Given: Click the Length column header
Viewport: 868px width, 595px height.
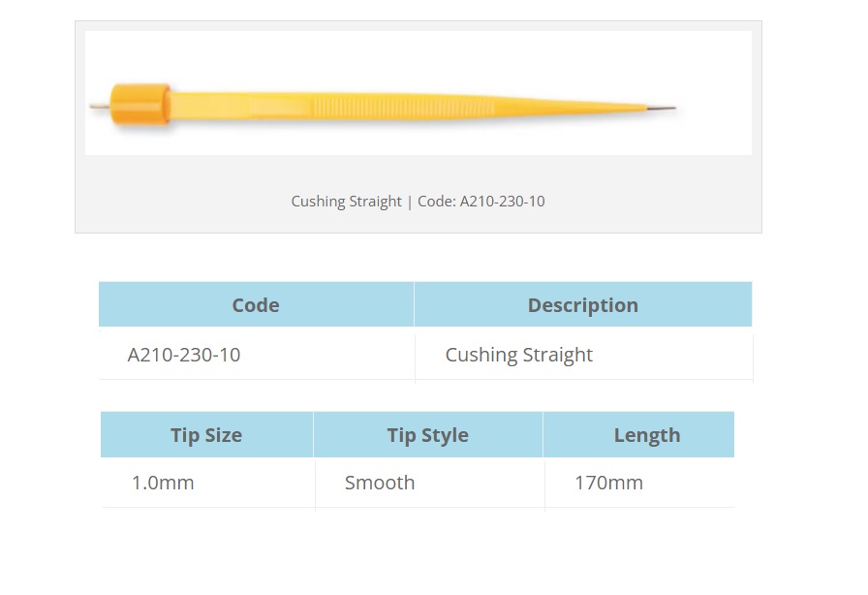Looking at the screenshot, I should coord(646,435).
